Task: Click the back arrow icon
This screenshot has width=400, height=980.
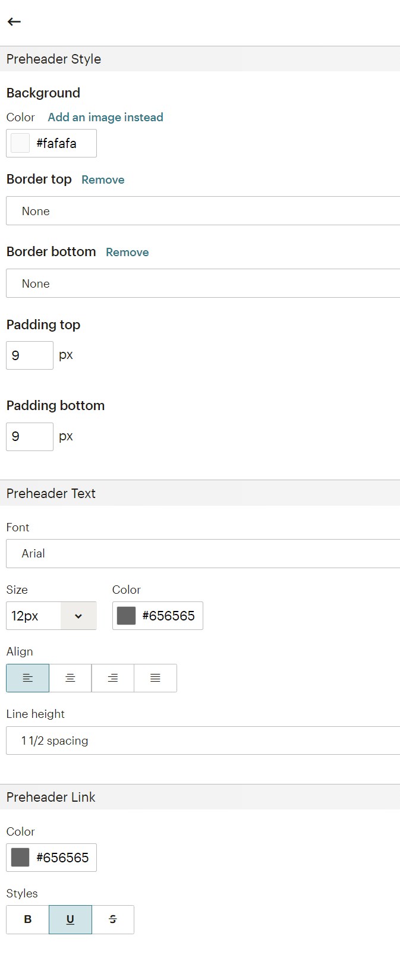Action: click(14, 22)
